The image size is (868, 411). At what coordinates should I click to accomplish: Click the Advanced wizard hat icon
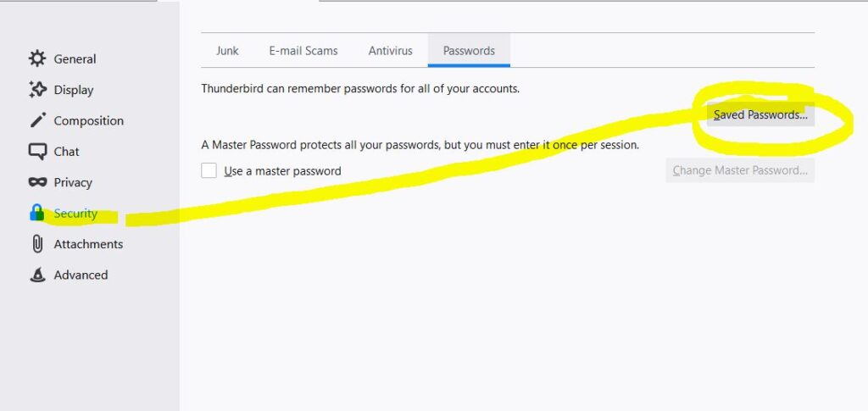tap(37, 275)
